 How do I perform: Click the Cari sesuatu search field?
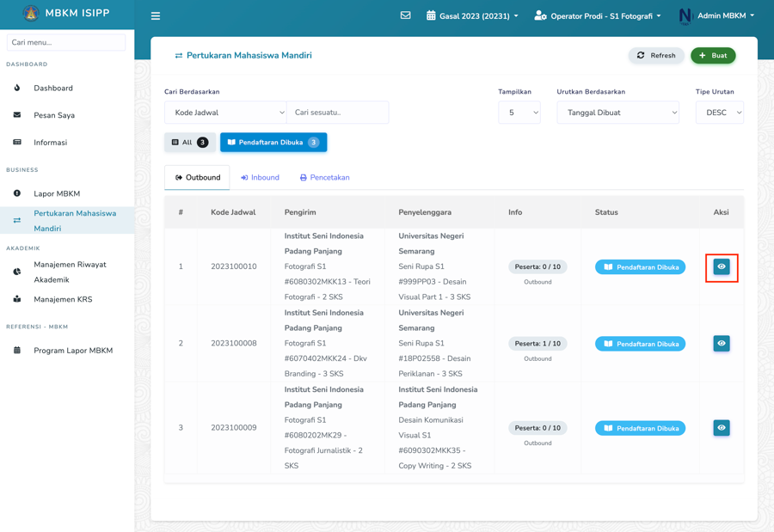pyautogui.click(x=337, y=113)
